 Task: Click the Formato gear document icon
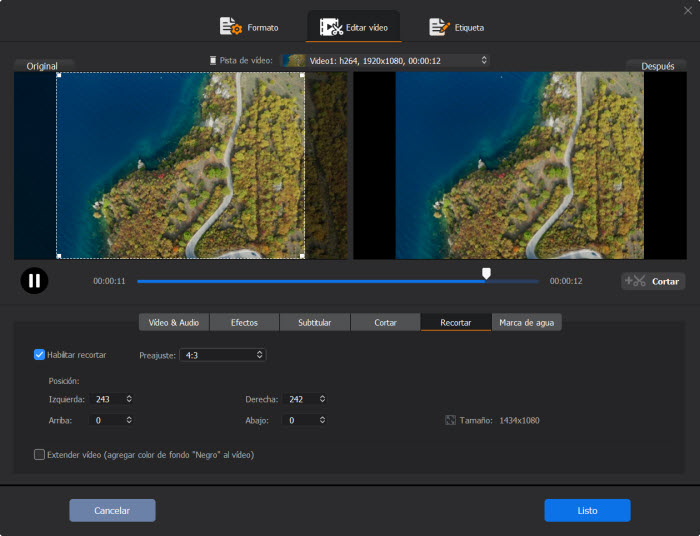tap(231, 27)
